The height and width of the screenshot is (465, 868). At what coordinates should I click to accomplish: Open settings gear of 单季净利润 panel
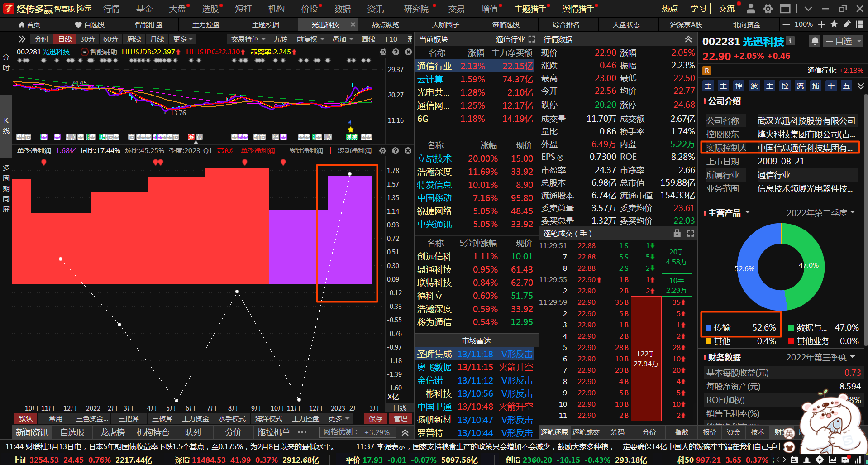click(383, 150)
